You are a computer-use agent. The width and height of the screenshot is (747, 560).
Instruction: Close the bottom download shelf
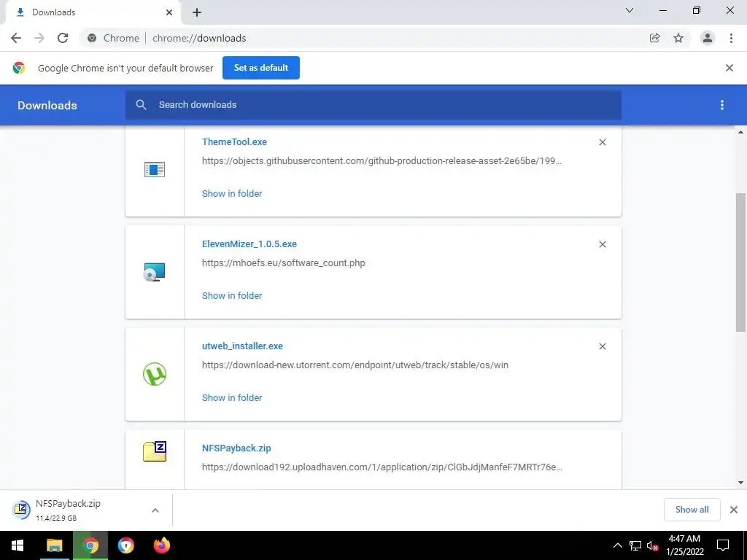pos(734,510)
